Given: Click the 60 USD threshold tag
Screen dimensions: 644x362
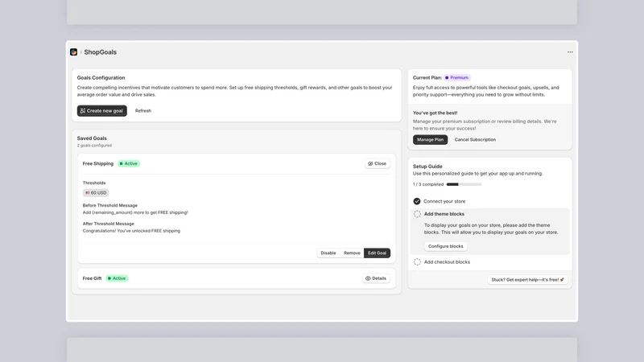Looking at the screenshot, I should pyautogui.click(x=96, y=192).
